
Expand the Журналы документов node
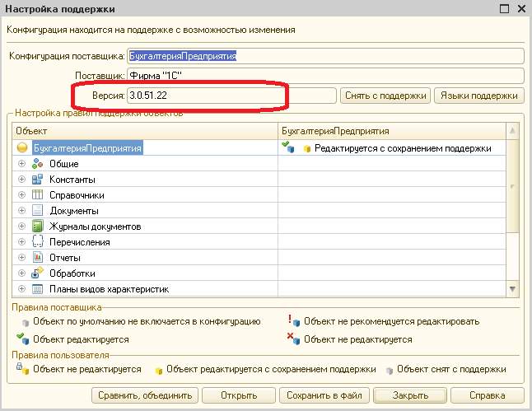[21, 226]
